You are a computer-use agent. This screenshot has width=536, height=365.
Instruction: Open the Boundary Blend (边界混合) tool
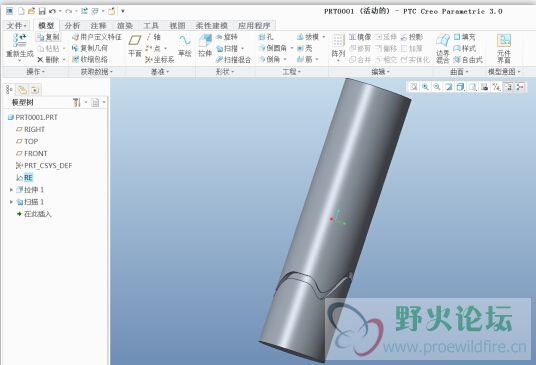[443, 48]
